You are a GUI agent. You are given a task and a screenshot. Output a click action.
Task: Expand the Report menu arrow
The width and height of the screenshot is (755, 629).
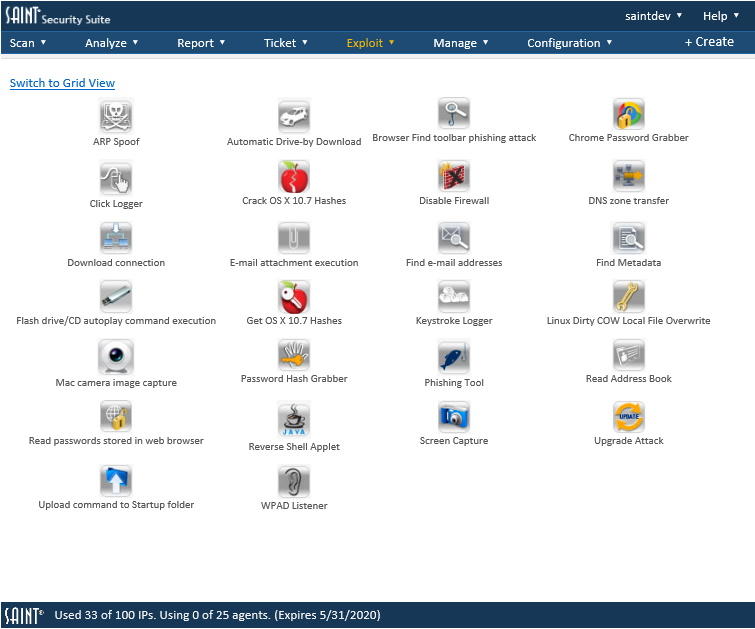(x=222, y=42)
